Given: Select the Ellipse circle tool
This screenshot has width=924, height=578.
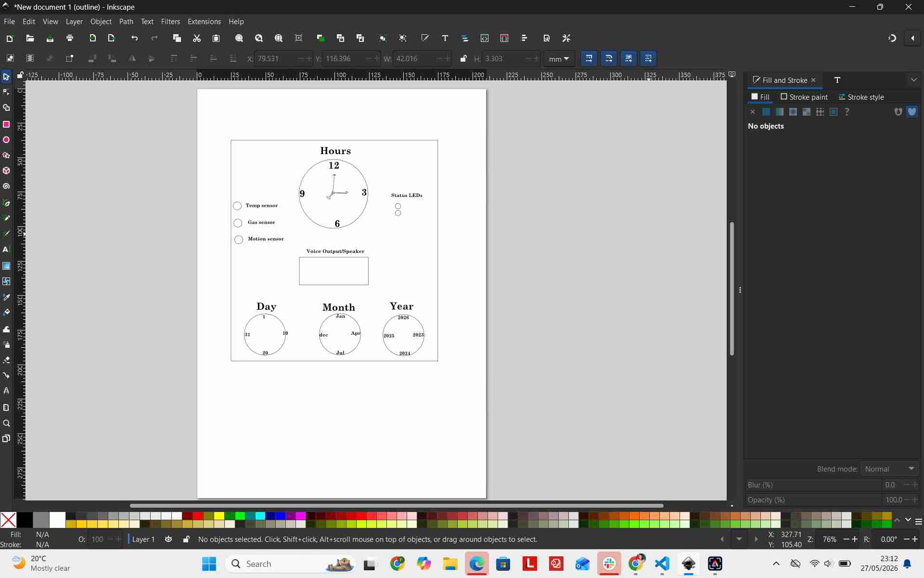Looking at the screenshot, I should [x=6, y=140].
